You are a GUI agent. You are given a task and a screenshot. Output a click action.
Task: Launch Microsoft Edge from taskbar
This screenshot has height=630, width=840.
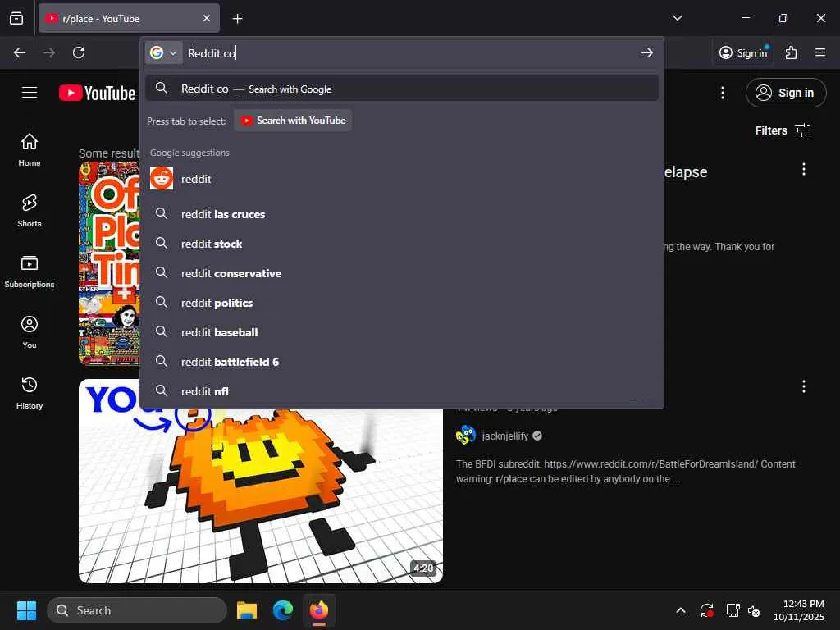283,610
